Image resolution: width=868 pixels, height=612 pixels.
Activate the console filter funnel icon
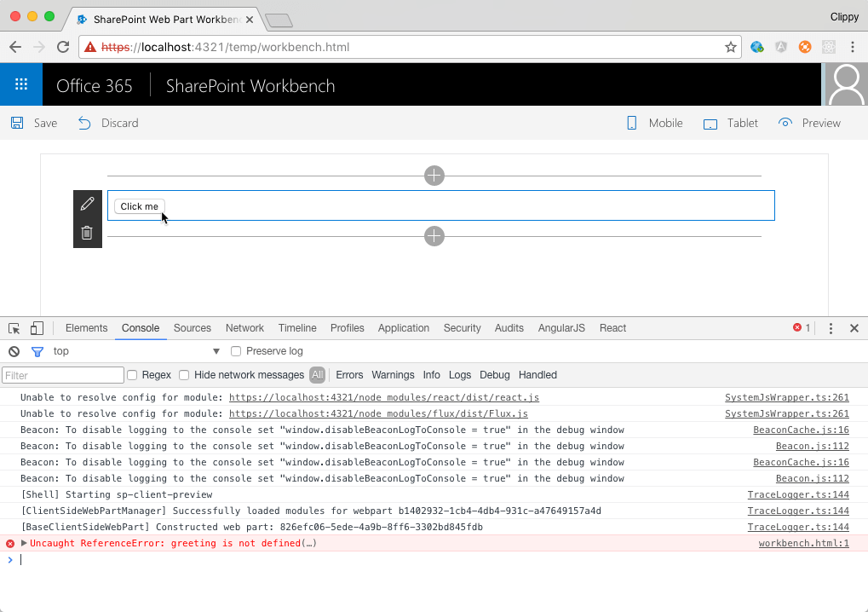(36, 350)
